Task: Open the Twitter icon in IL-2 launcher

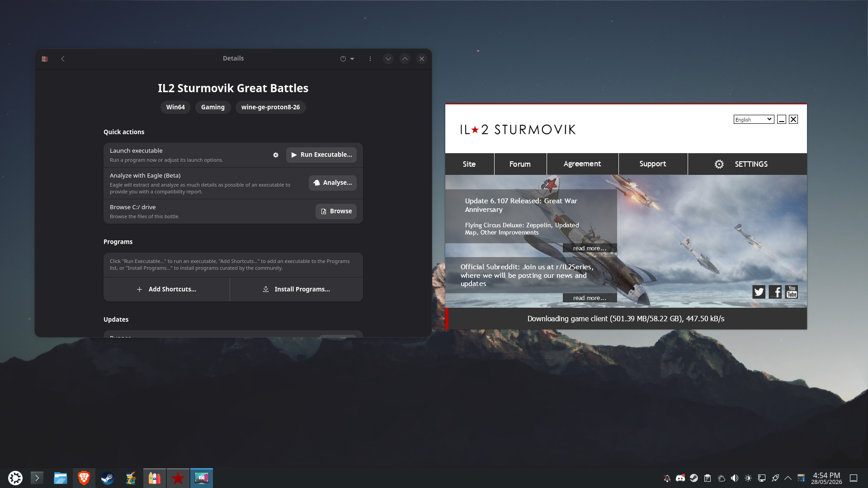Action: tap(759, 292)
